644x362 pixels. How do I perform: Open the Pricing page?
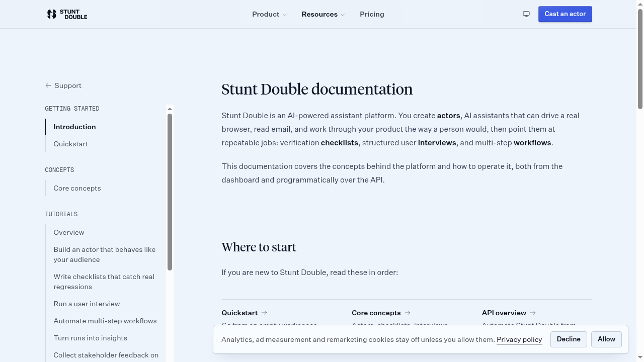372,14
